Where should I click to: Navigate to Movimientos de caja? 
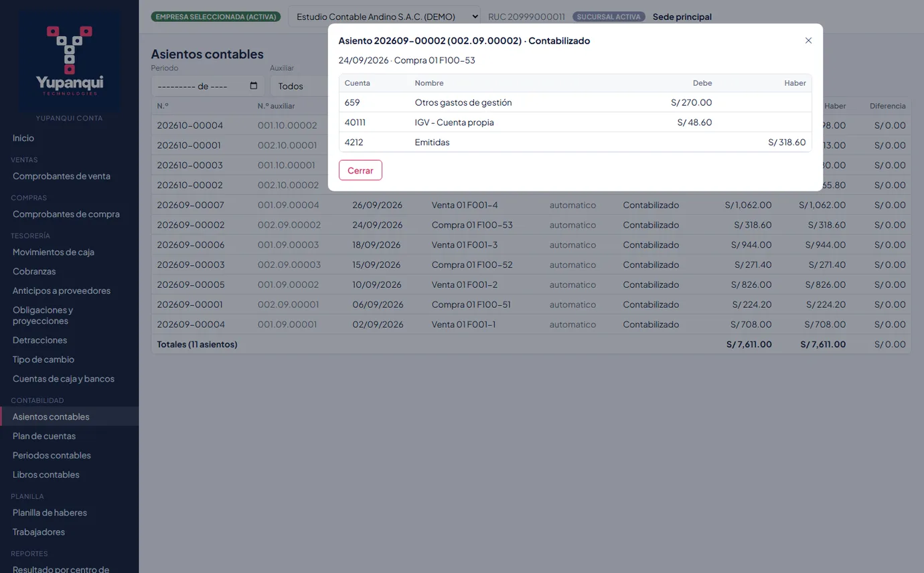pos(54,252)
